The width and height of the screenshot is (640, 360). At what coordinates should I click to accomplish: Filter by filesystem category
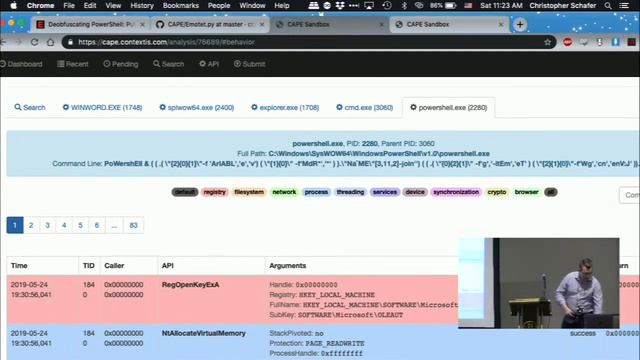(249, 192)
